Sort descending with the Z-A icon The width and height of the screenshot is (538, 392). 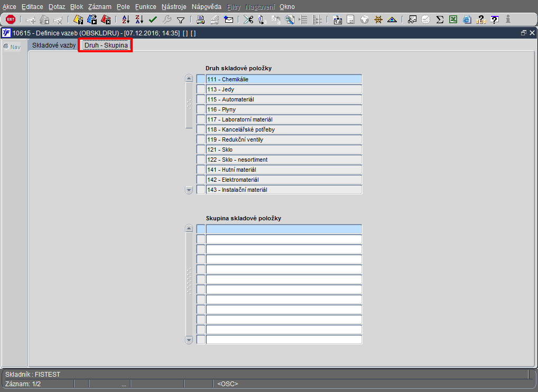click(139, 20)
